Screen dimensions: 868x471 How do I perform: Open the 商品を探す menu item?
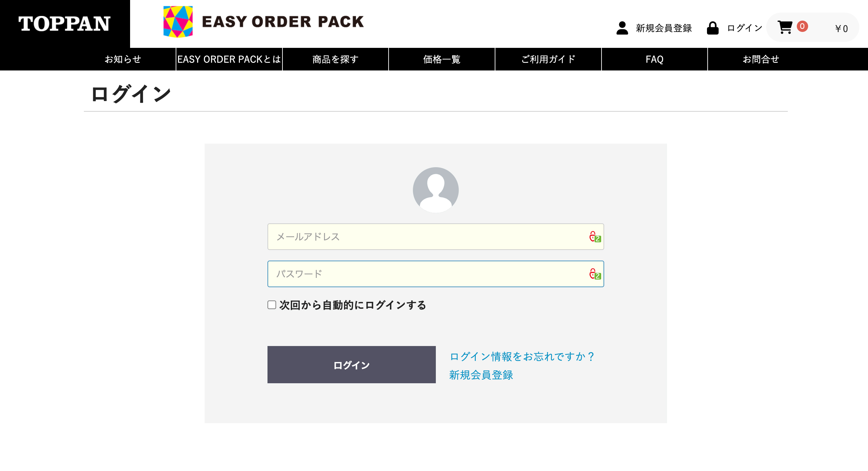point(335,59)
